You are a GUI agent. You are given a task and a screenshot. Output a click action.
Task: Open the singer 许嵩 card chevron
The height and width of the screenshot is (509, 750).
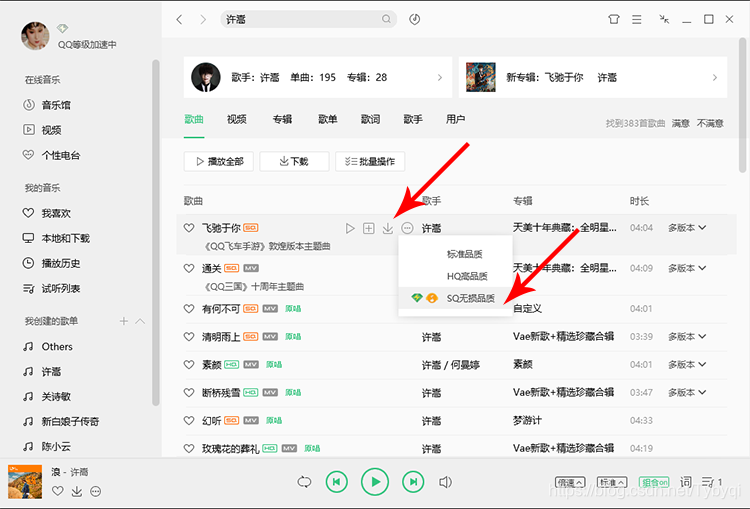click(x=440, y=77)
